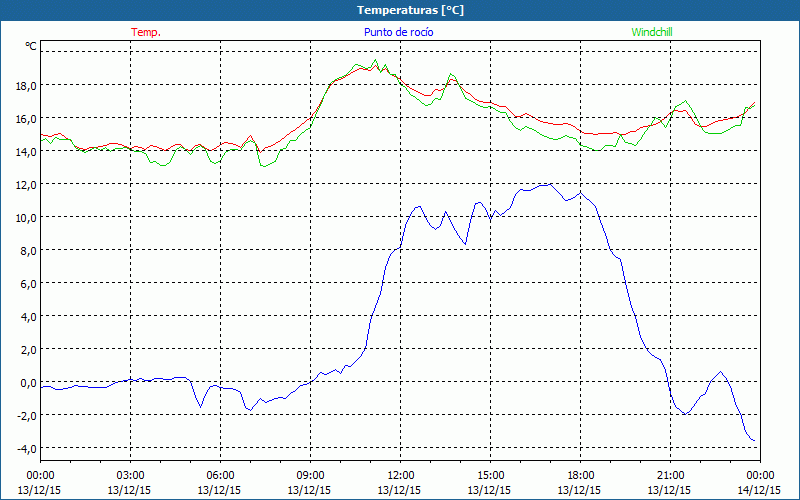Screen dimensions: 800x500
Task: Click the -4,0 y-axis value
Action: click(x=27, y=449)
